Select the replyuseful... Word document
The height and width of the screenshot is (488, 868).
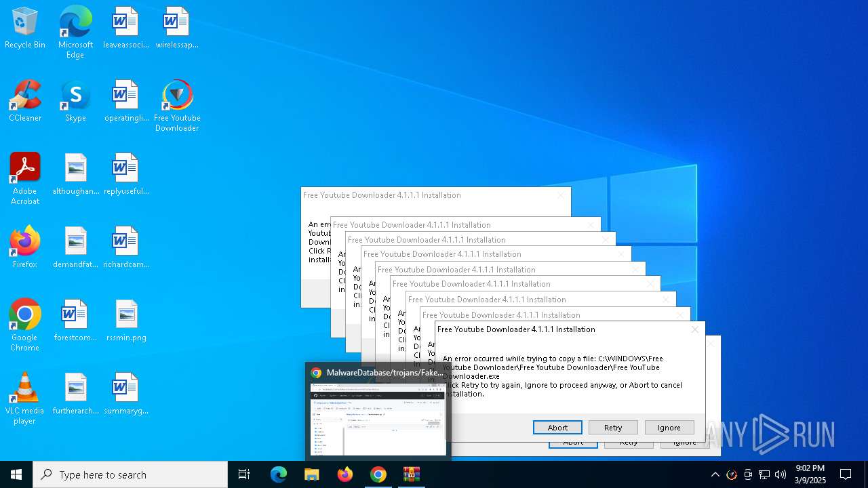click(125, 174)
